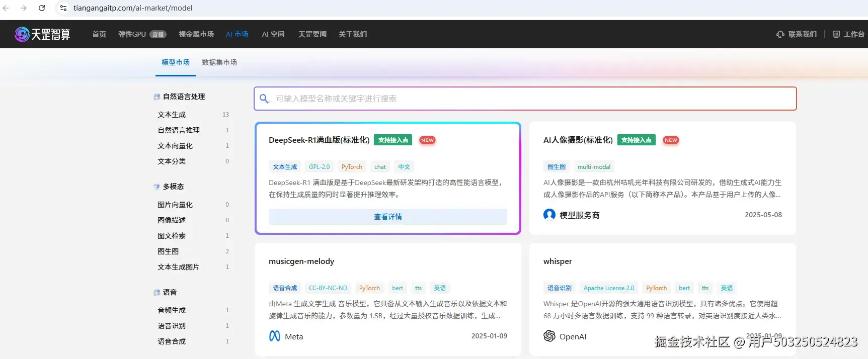Click GPL-2.0 tag on DeepSeek card
This screenshot has width=868, height=359.
tap(319, 167)
